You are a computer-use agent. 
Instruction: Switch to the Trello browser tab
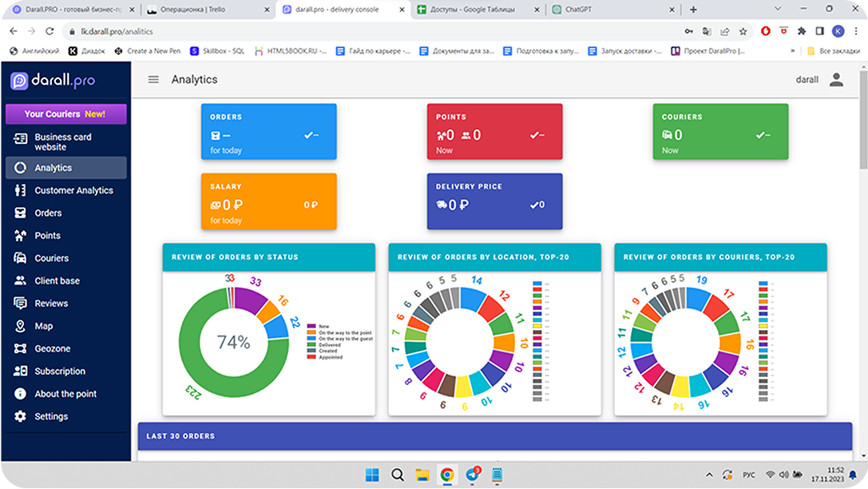pyautogui.click(x=208, y=10)
